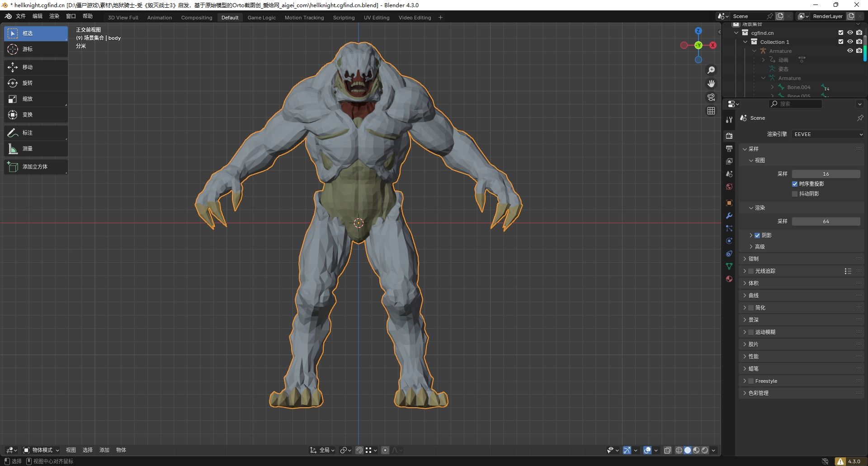Open the 编辑 Edit menu
868x466 pixels.
point(38,16)
